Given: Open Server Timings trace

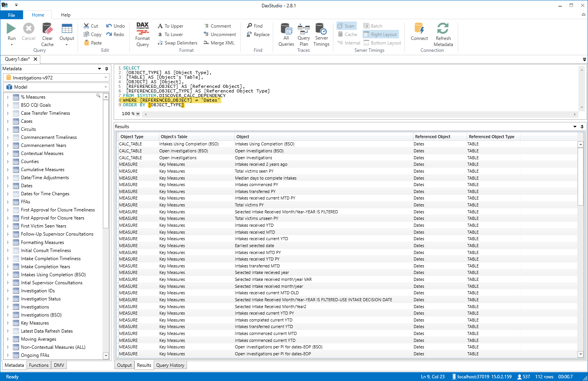Looking at the screenshot, I should point(321,33).
